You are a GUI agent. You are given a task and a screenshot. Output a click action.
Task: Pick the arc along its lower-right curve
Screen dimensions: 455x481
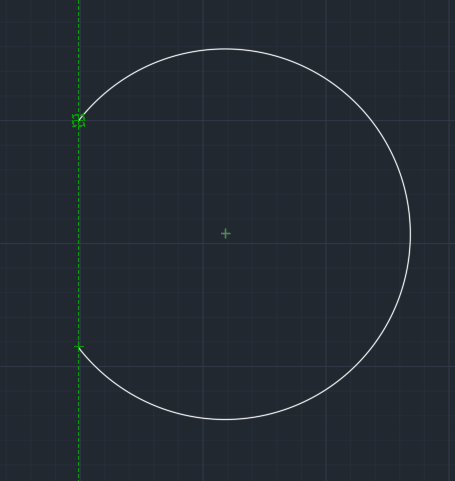click(x=356, y=365)
